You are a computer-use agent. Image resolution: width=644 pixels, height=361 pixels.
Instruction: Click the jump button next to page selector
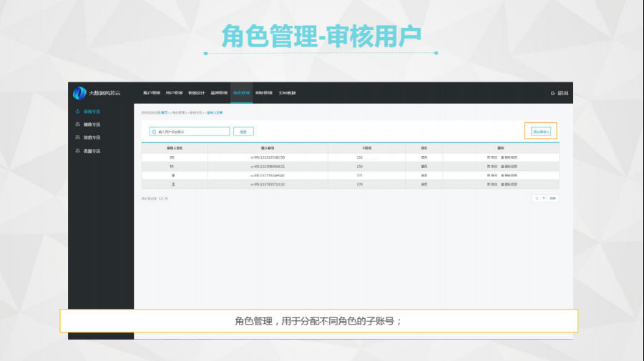point(552,198)
